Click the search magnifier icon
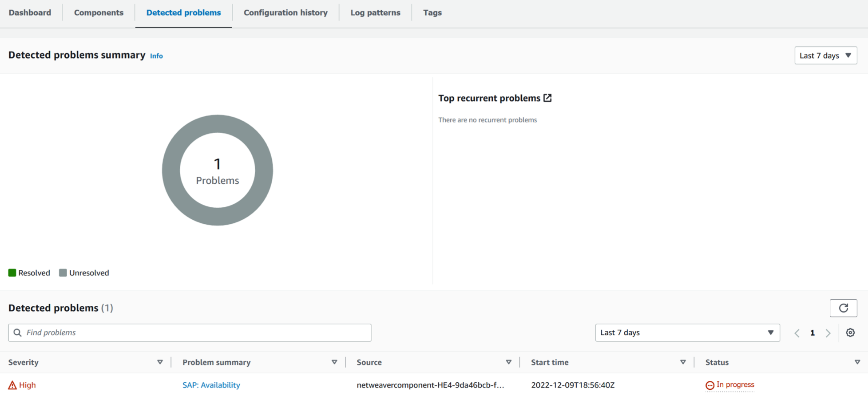Image resolution: width=868 pixels, height=396 pixels. pyautogui.click(x=18, y=333)
